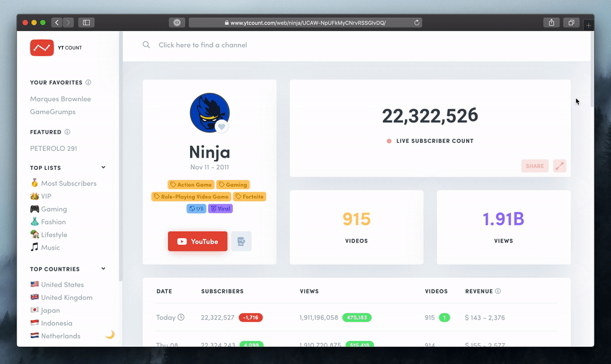Image resolution: width=611 pixels, height=364 pixels.
Task: Click the search magnifier icon
Action: (146, 45)
